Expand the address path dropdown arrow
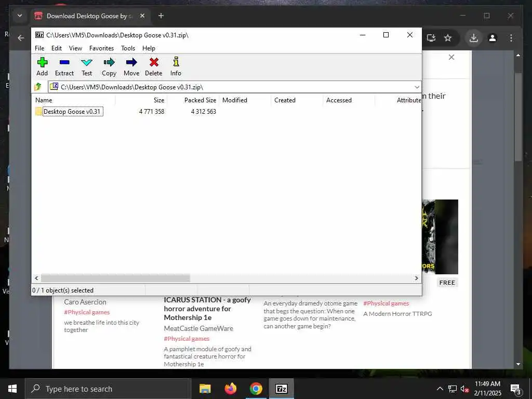This screenshot has width=532, height=399. (417, 87)
